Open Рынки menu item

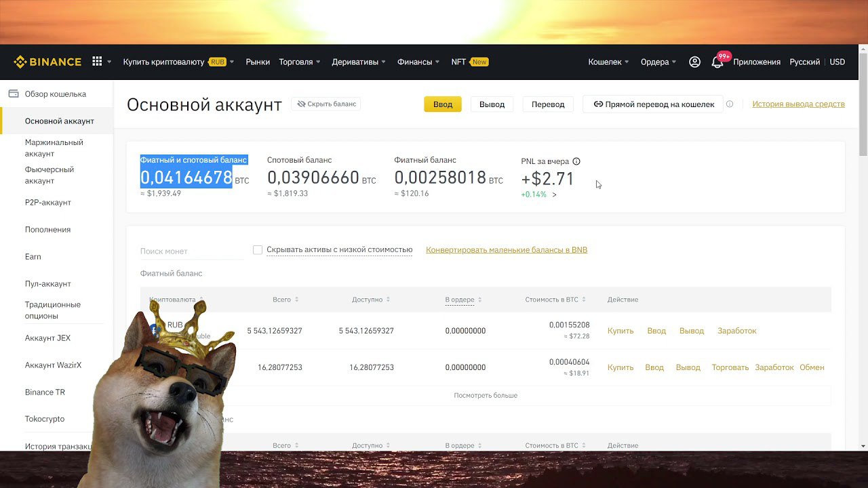[258, 62]
